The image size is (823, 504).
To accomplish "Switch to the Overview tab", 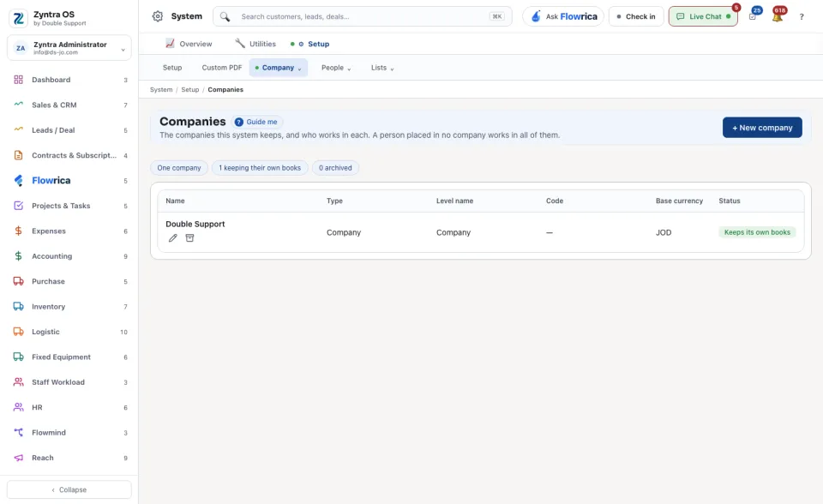I will coord(189,44).
